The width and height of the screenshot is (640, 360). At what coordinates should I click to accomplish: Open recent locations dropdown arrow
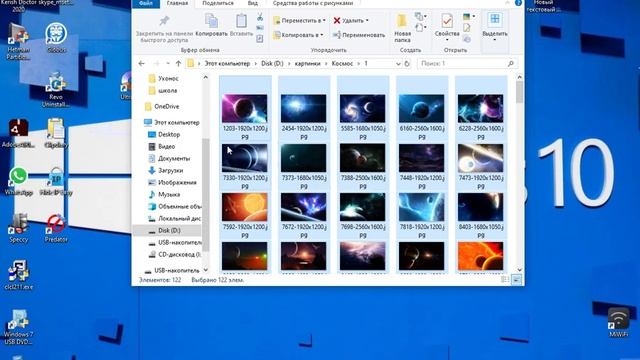(x=168, y=64)
